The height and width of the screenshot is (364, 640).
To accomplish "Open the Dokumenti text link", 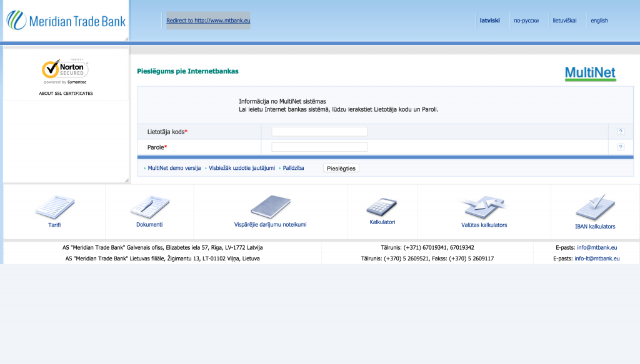I will [149, 225].
